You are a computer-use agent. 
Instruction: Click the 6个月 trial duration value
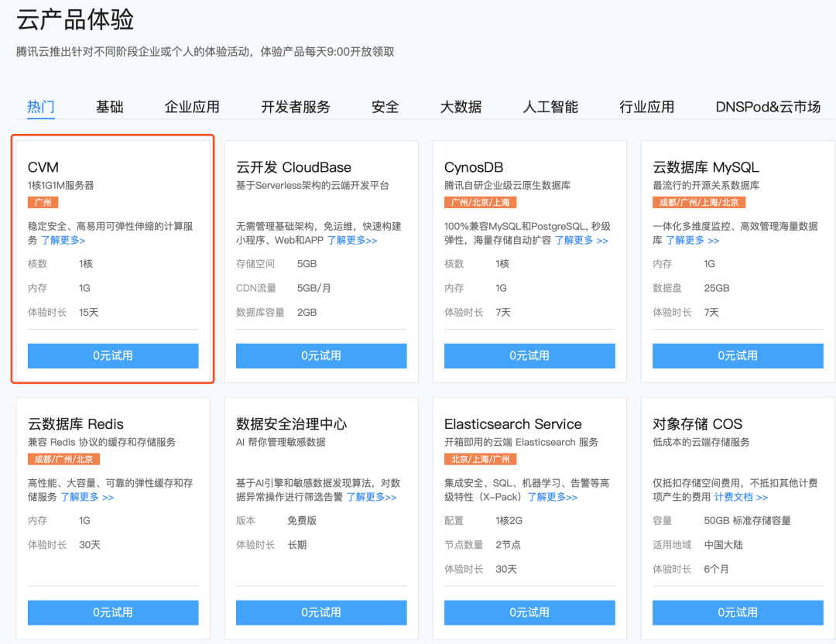pos(716,570)
